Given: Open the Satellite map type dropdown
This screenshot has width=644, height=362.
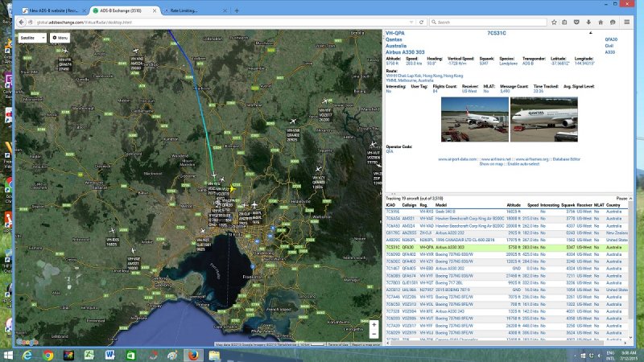Looking at the screenshot, I should (32, 38).
